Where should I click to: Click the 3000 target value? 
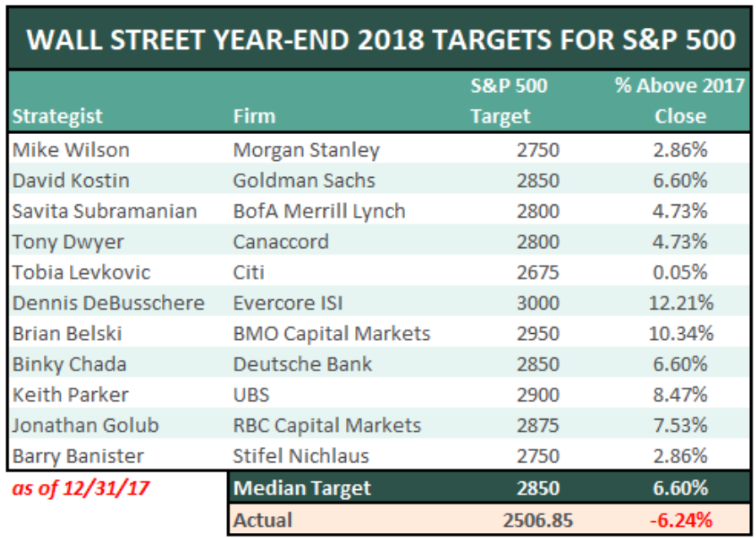pyautogui.click(x=538, y=304)
